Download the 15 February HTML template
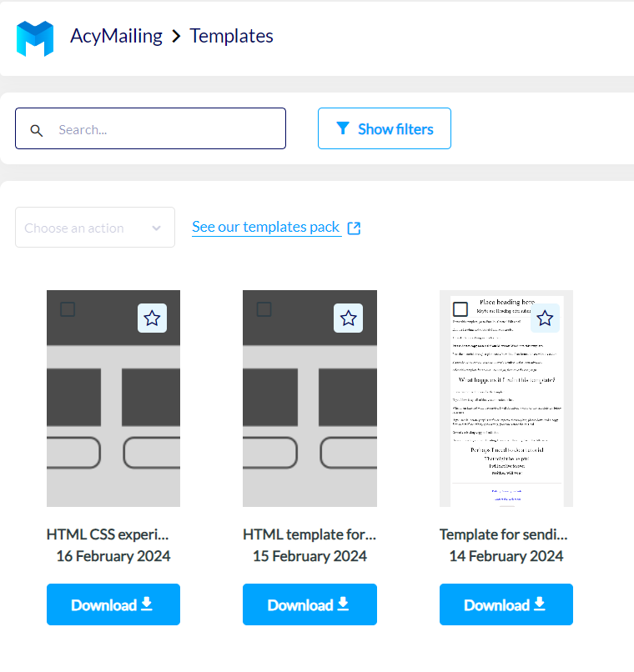Screen dimensions: 634x672 [309, 604]
